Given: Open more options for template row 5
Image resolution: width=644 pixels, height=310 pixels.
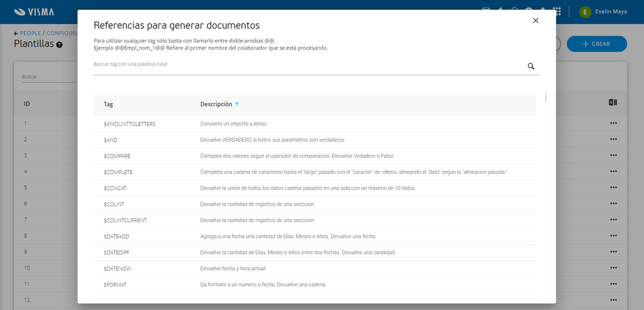Looking at the screenshot, I should point(614,188).
